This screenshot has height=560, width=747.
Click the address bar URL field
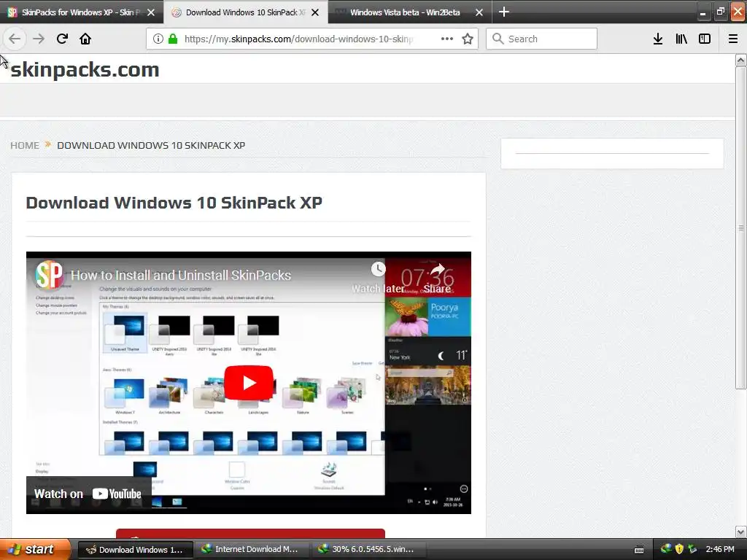click(x=298, y=39)
